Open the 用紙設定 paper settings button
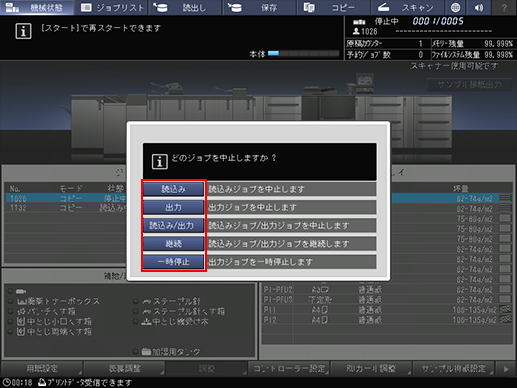The width and height of the screenshot is (517, 388). pos(42,369)
